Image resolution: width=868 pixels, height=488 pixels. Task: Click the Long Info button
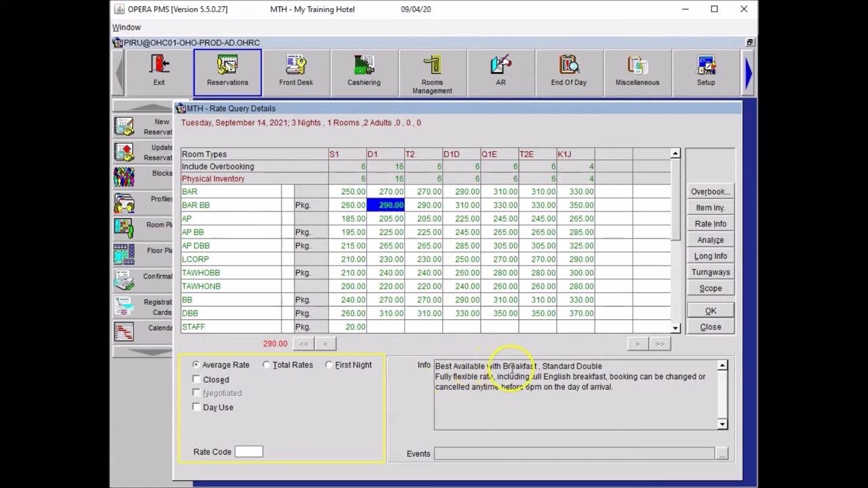click(x=711, y=256)
